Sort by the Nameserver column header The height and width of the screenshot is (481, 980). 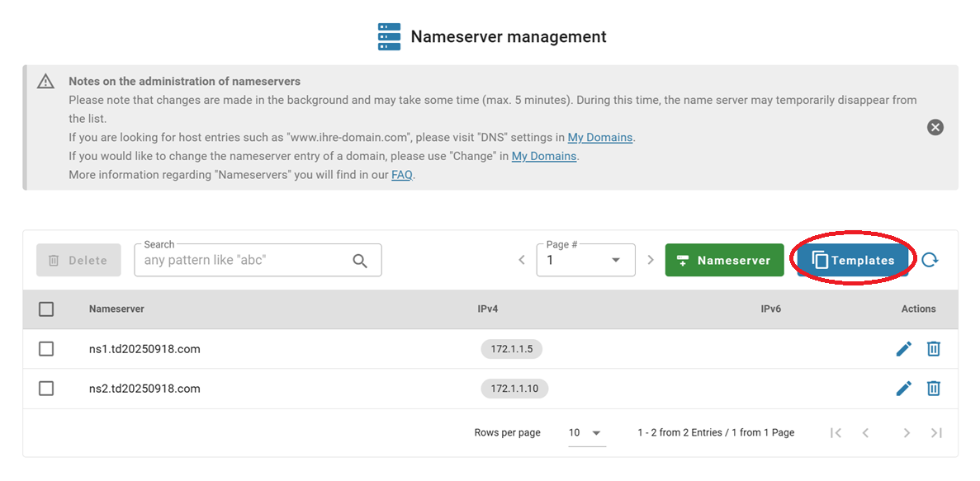pos(116,309)
